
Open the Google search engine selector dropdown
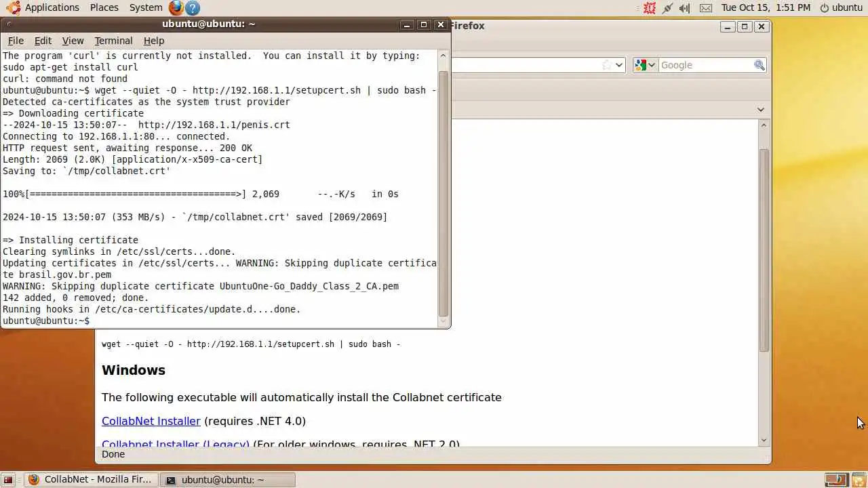645,65
